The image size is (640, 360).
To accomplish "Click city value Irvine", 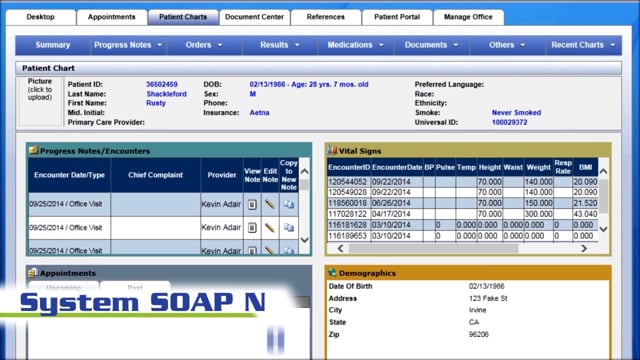I will (478, 310).
